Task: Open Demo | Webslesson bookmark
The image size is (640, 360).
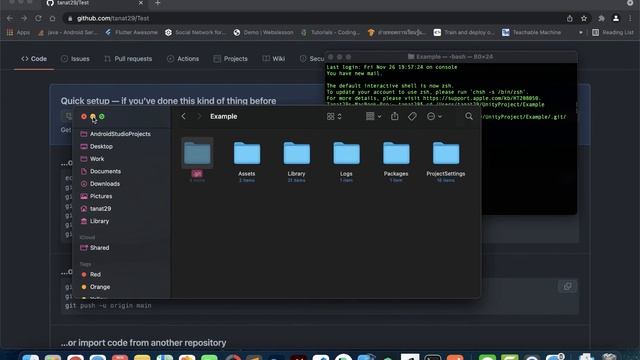Action: (263, 32)
